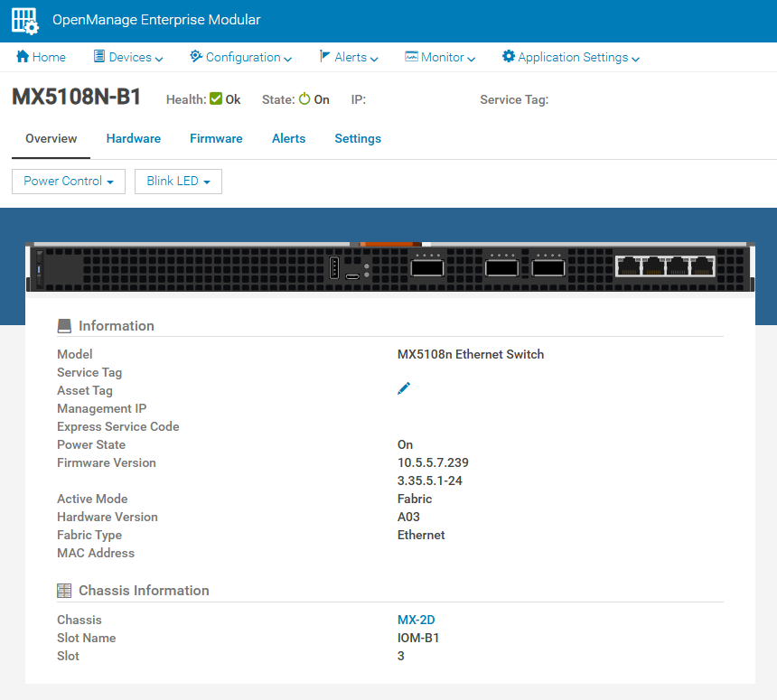This screenshot has height=700, width=777.
Task: Select the Alerts tab below device name
Action: [x=288, y=139]
